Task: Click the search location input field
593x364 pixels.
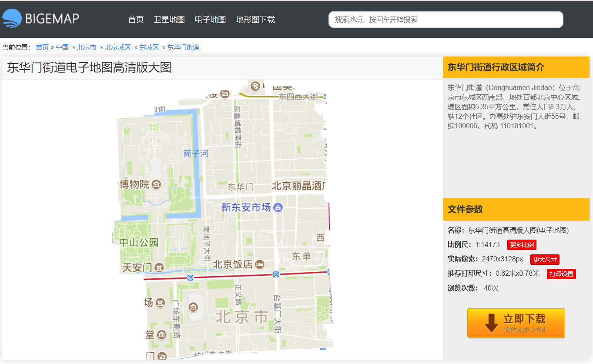Action: (x=446, y=20)
